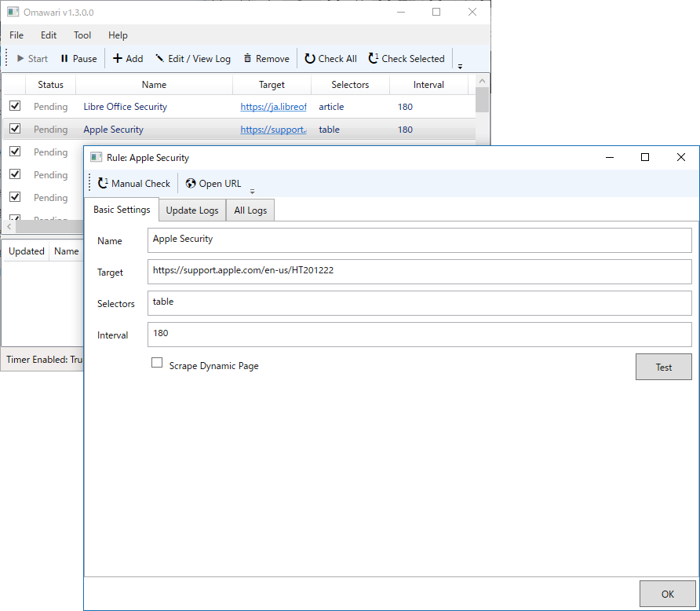
Task: Click the rules list vertical scrollbar thumb
Action: coord(482,100)
